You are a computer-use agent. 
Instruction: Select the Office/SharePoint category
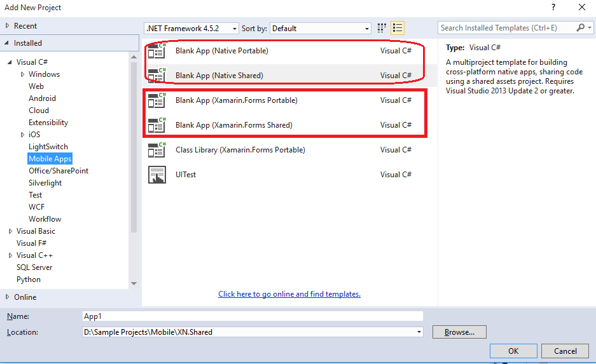[x=59, y=171]
